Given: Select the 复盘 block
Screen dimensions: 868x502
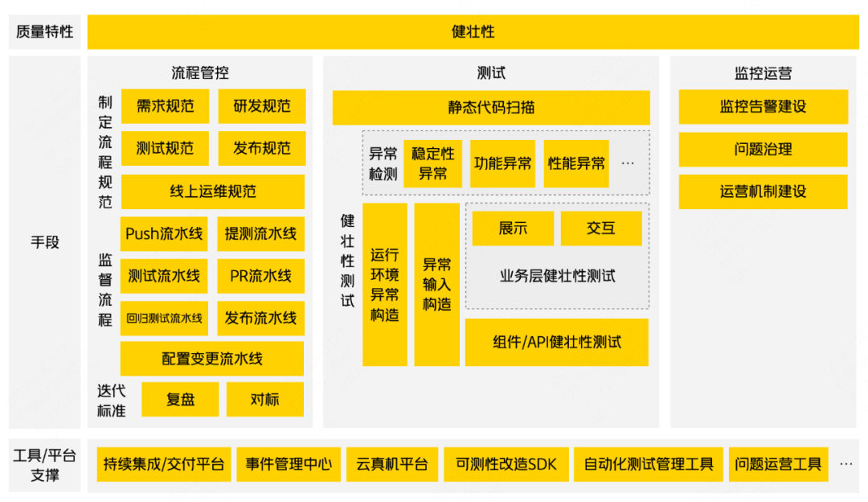Looking at the screenshot, I should (x=181, y=400).
